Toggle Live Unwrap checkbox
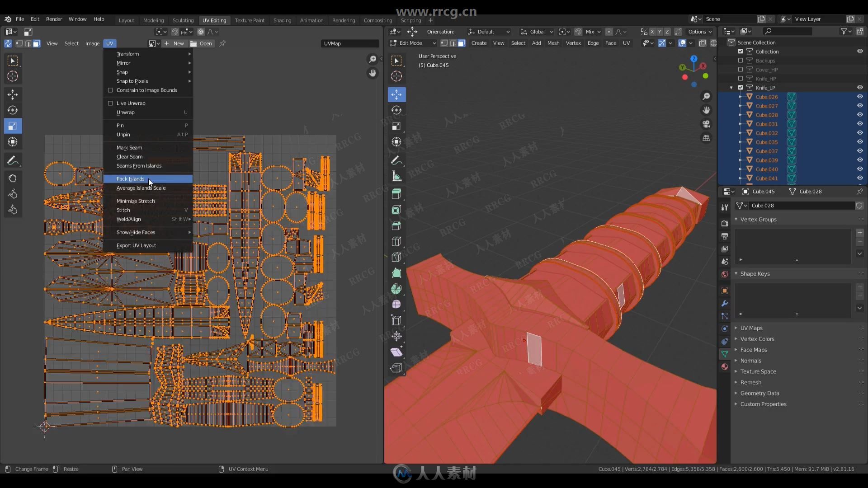The width and height of the screenshot is (868, 488). pyautogui.click(x=110, y=103)
